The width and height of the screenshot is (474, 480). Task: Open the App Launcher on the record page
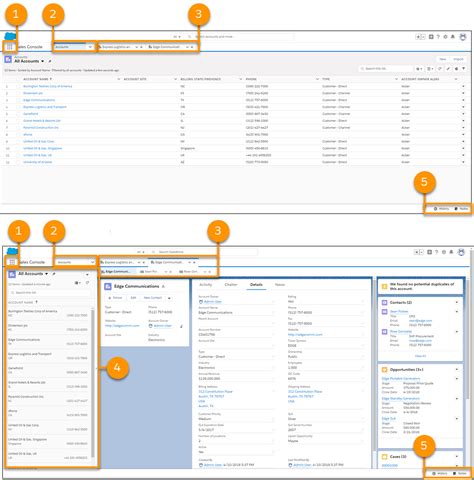tap(12, 262)
